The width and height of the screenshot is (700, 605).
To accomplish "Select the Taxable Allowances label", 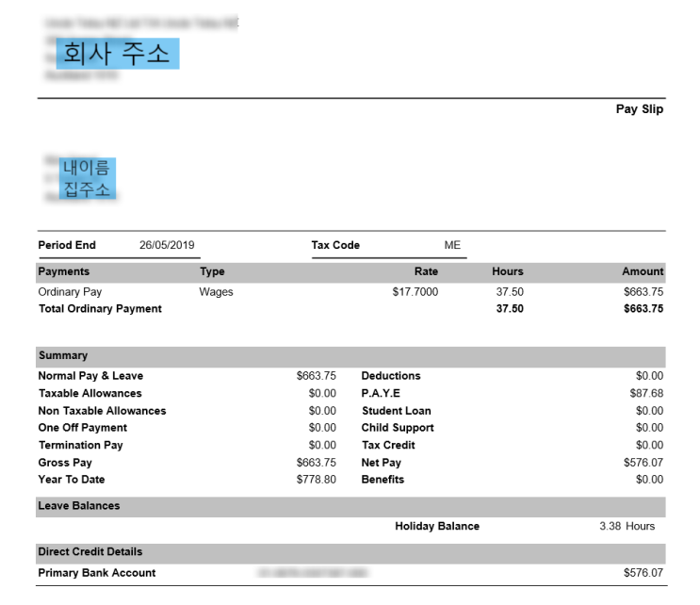I will (x=90, y=393).
